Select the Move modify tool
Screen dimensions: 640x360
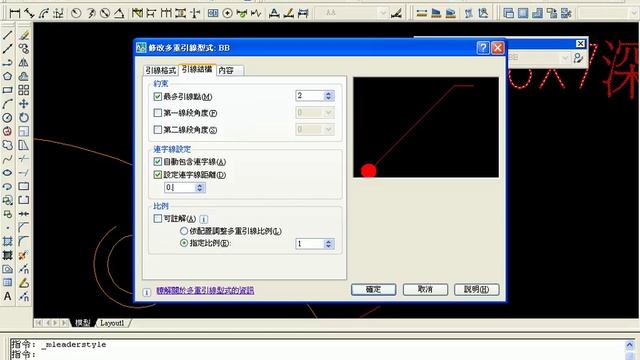tap(24, 104)
